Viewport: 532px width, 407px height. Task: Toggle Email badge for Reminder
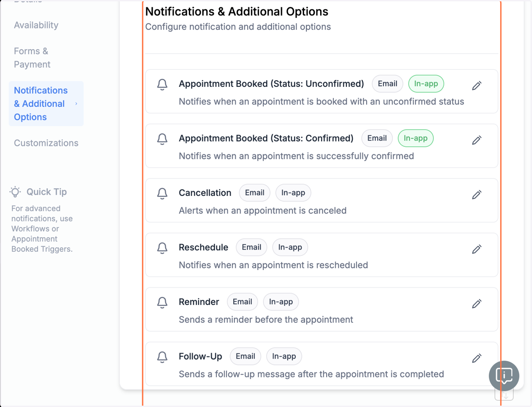243,302
